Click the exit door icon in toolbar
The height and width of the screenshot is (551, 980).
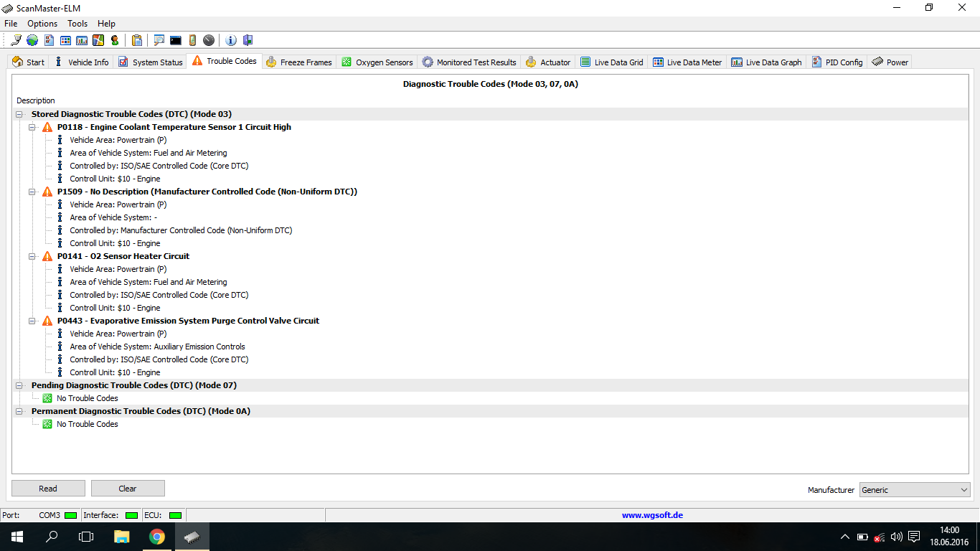pyautogui.click(x=248, y=40)
